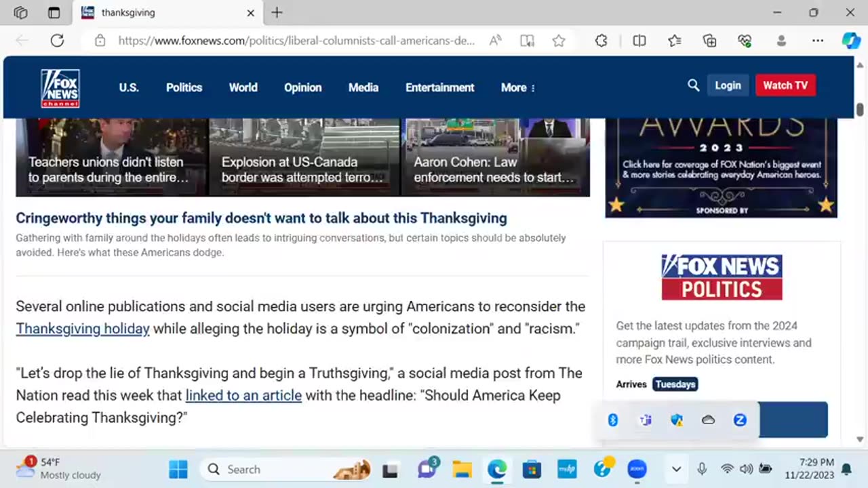Click the Fox News Politics newsletter logo
This screenshot has width=868, height=488.
tap(722, 277)
